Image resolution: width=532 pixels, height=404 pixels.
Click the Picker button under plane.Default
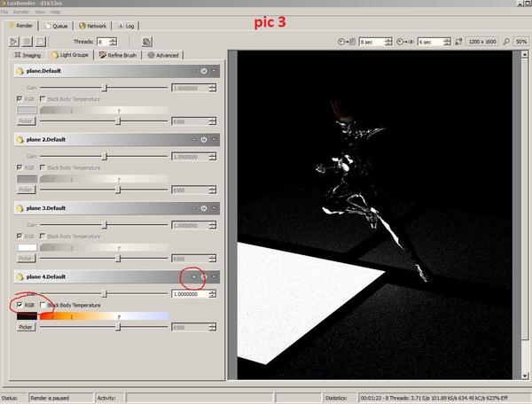[26, 121]
